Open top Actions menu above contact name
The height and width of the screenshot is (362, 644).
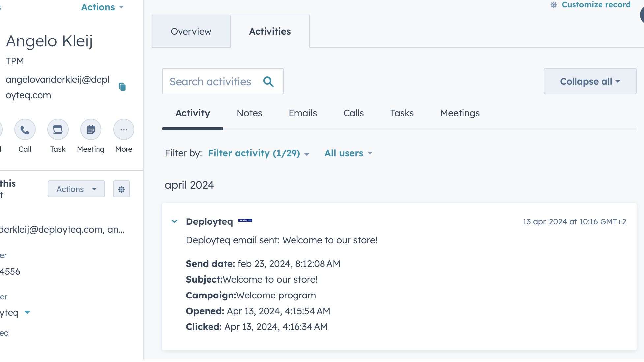102,7
